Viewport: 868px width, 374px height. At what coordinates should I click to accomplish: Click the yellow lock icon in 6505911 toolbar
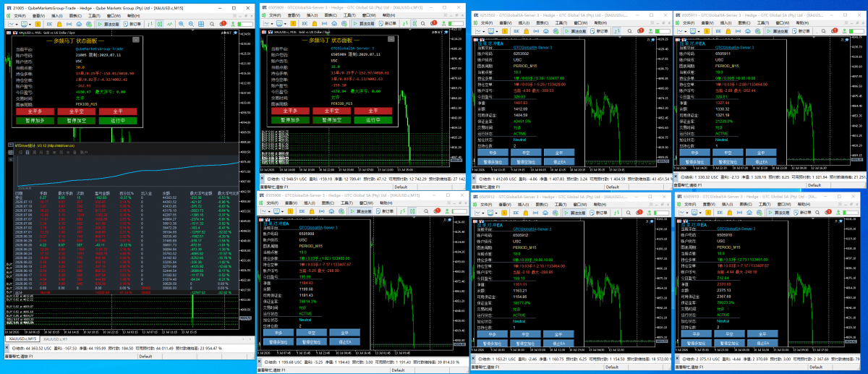[727, 31]
